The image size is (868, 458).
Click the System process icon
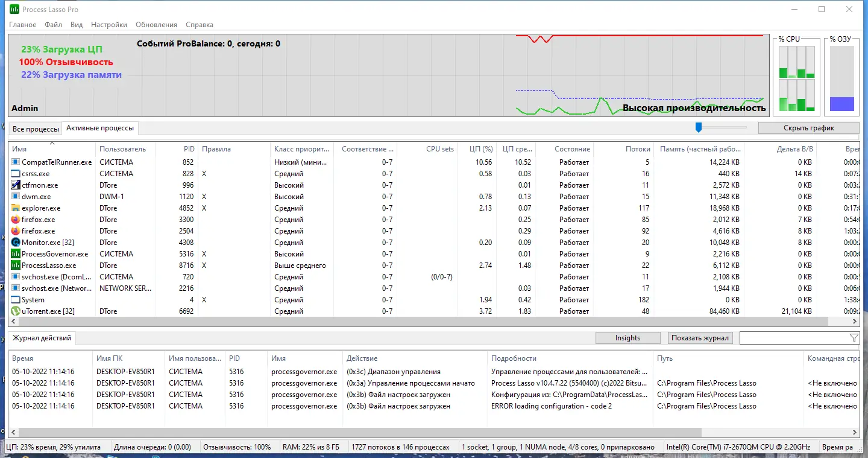[x=16, y=300]
